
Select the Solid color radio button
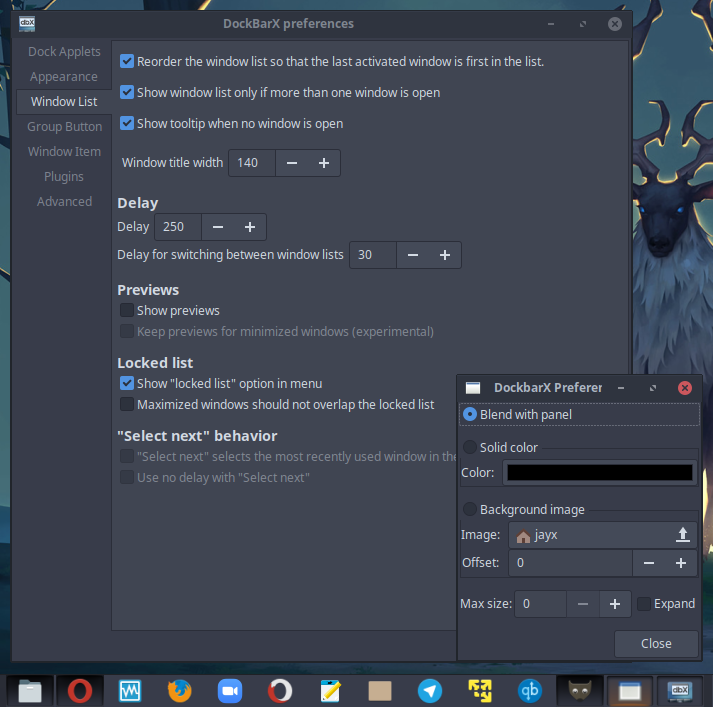point(470,447)
